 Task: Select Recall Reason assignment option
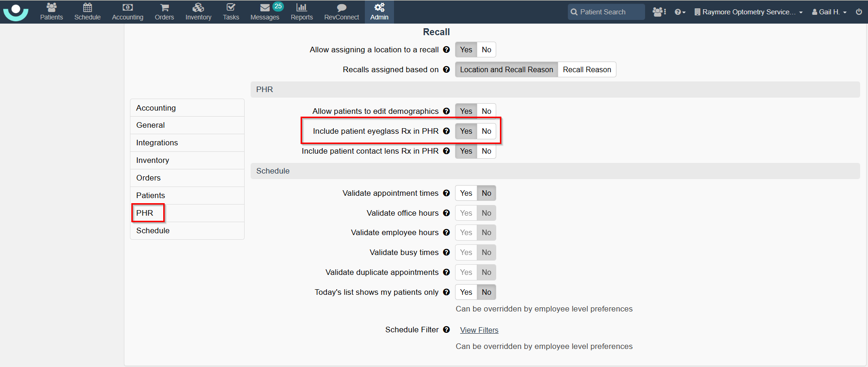[x=586, y=70]
